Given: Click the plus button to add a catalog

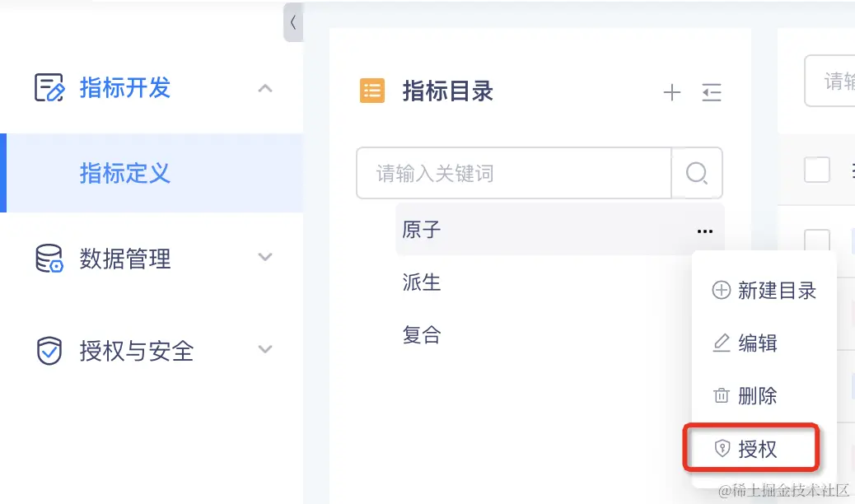Looking at the screenshot, I should click(x=672, y=92).
